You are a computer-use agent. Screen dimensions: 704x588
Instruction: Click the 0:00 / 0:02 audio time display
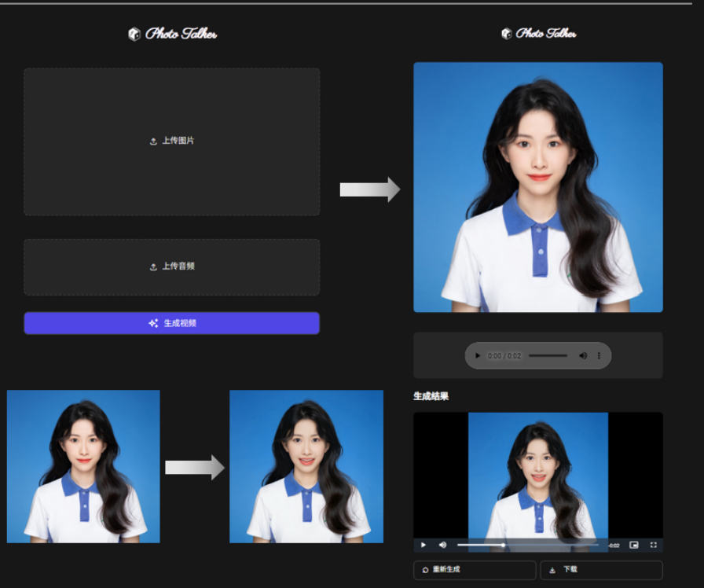504,356
